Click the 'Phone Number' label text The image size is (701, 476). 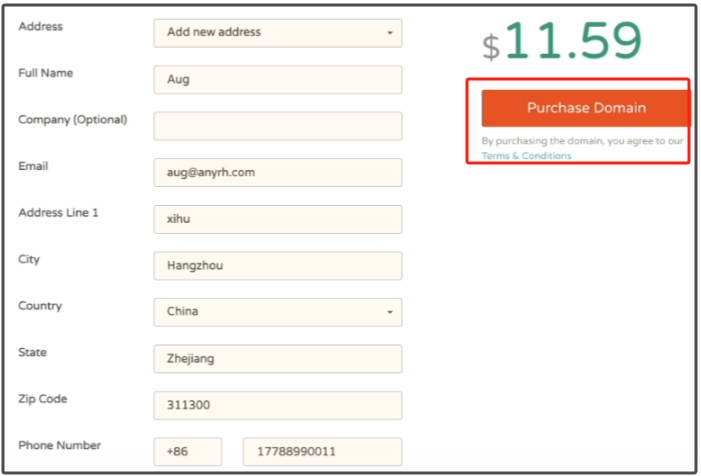59,446
